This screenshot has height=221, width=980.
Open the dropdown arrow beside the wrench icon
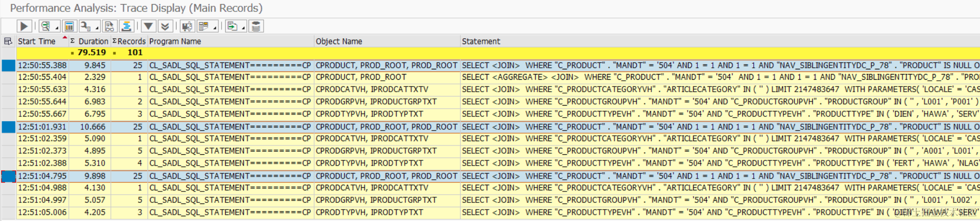pos(97,28)
